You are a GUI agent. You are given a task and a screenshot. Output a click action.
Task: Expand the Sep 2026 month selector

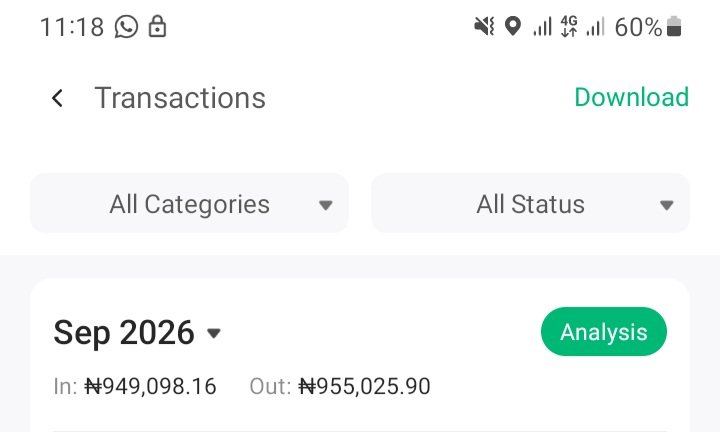[137, 332]
